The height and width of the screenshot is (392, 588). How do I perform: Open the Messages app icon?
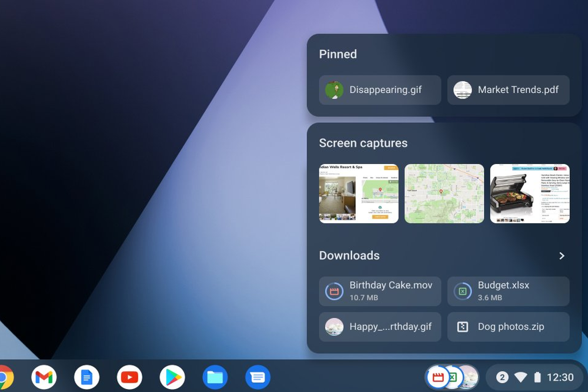click(258, 377)
